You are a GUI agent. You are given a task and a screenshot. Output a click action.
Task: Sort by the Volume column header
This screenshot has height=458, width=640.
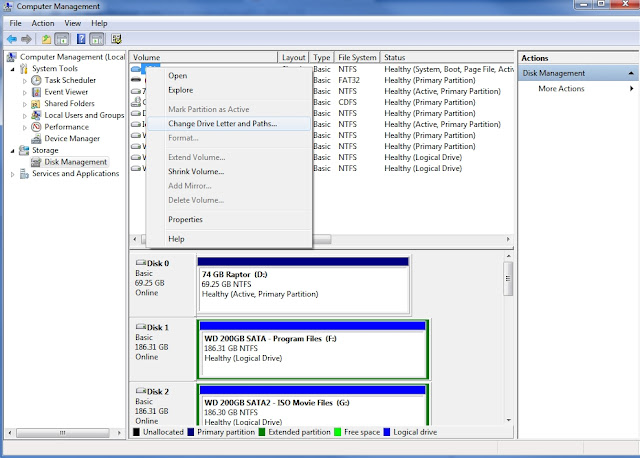[x=203, y=57]
